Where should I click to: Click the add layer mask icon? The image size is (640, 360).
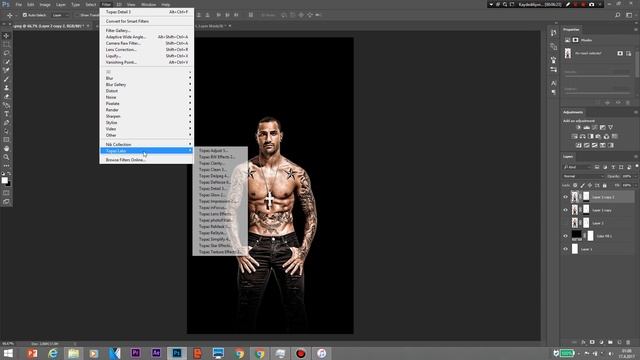point(592,342)
